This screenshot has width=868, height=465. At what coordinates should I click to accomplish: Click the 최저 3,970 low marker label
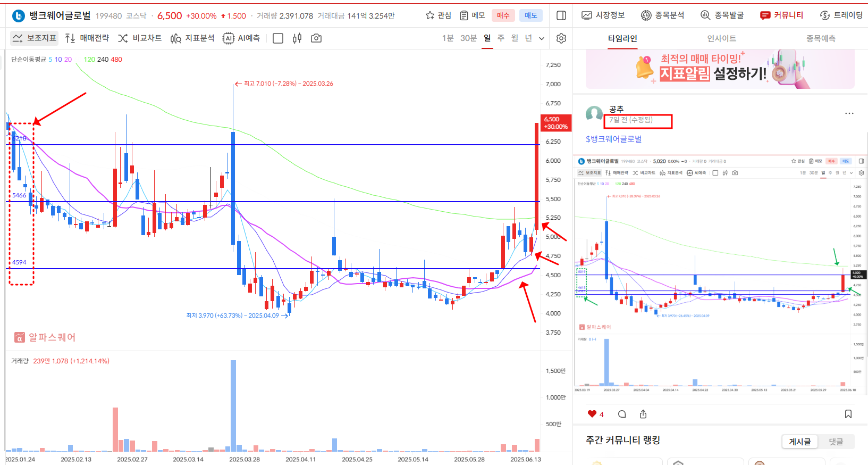click(x=237, y=315)
